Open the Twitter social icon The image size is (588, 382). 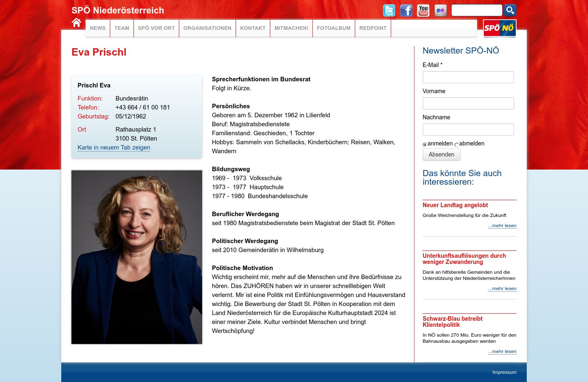point(389,10)
